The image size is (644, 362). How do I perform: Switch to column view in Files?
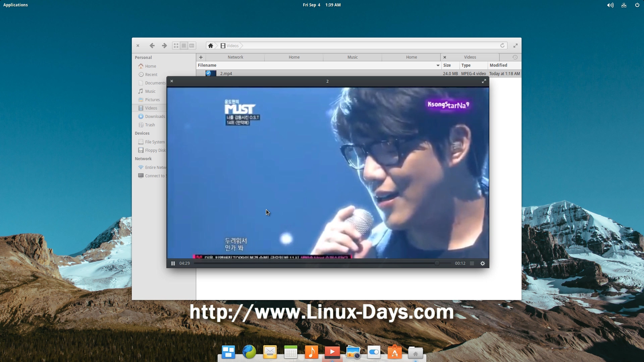coord(192,46)
